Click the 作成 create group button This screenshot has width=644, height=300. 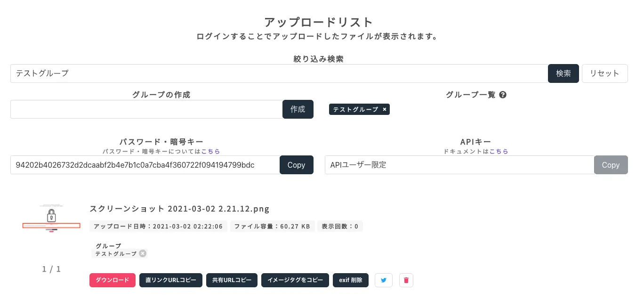tap(298, 109)
